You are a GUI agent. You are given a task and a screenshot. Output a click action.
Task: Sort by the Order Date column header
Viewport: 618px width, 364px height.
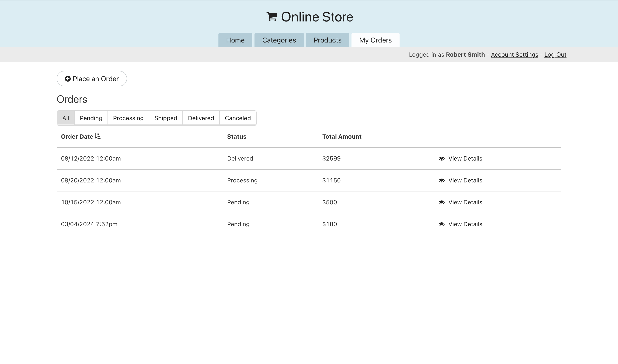[x=77, y=137]
